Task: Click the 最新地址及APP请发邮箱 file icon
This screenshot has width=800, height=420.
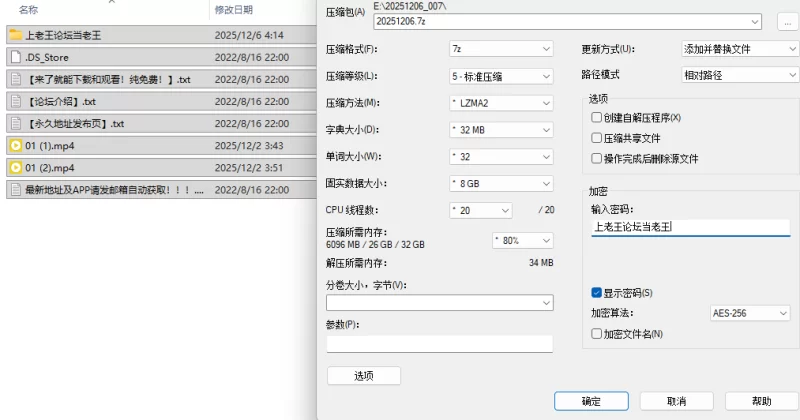Action: point(16,190)
